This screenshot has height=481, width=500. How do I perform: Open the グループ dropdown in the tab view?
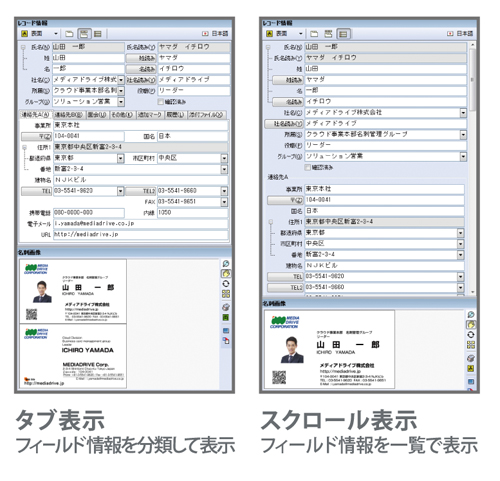click(121, 102)
